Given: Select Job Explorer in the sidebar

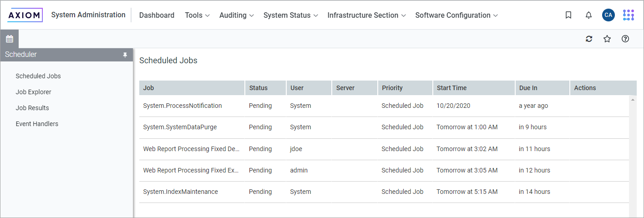Looking at the screenshot, I should click(x=33, y=92).
